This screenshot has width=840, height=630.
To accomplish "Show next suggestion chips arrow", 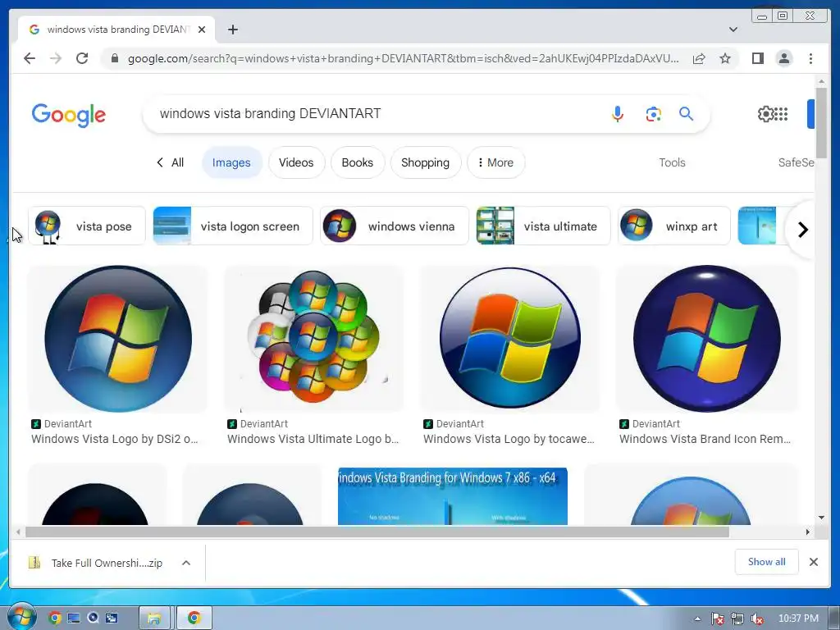I will click(x=802, y=230).
